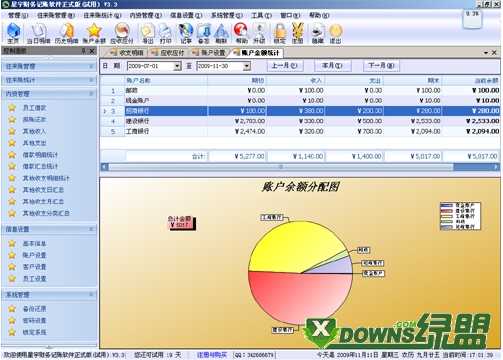The image size is (503, 360).
Task: Select the 工商银行 table row
Action: pos(300,131)
